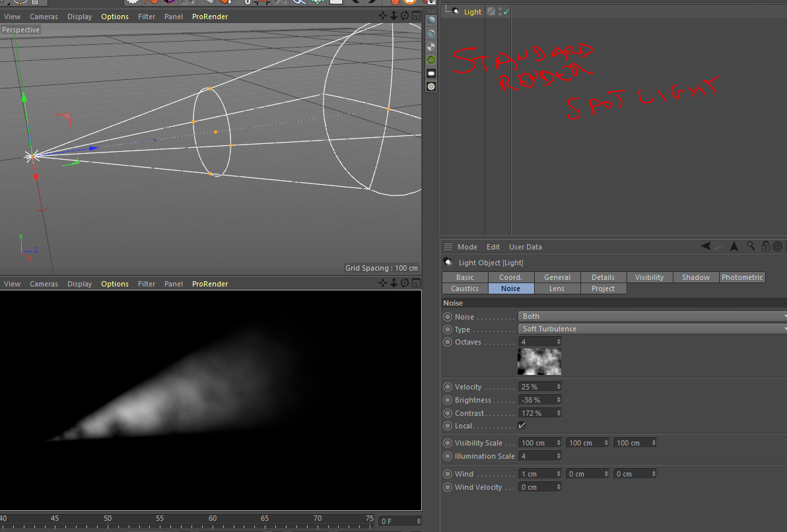Toggle the visibility dots for Light object
The width and height of the screenshot is (787, 532).
(x=500, y=11)
